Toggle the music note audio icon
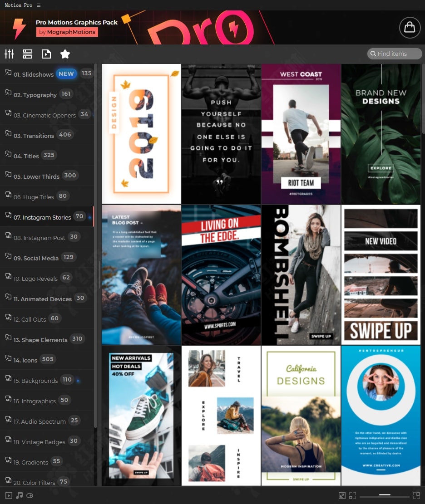Screen dimensions: 425x504 (20, 496)
